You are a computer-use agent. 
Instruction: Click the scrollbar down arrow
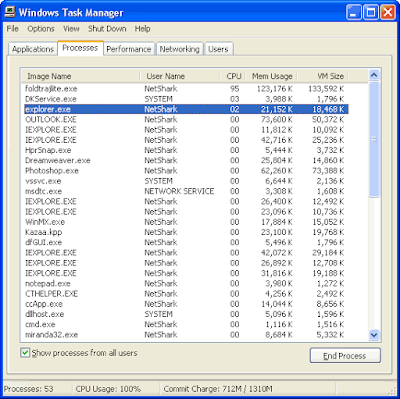pyautogui.click(x=374, y=334)
